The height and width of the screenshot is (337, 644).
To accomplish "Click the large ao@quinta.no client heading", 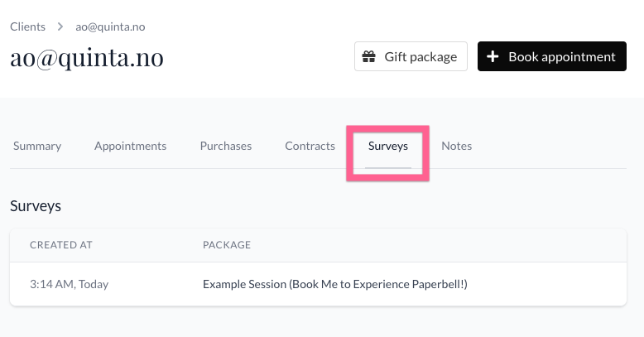I will [87, 57].
